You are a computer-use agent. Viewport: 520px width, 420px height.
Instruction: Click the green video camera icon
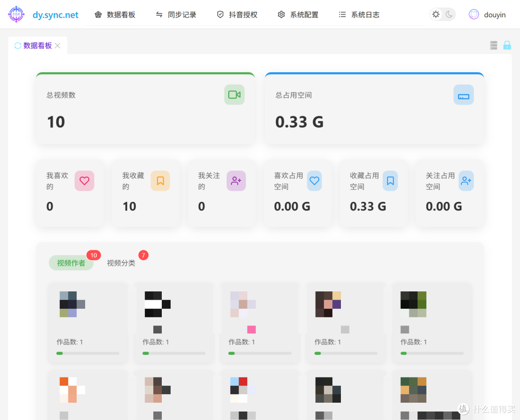(234, 95)
